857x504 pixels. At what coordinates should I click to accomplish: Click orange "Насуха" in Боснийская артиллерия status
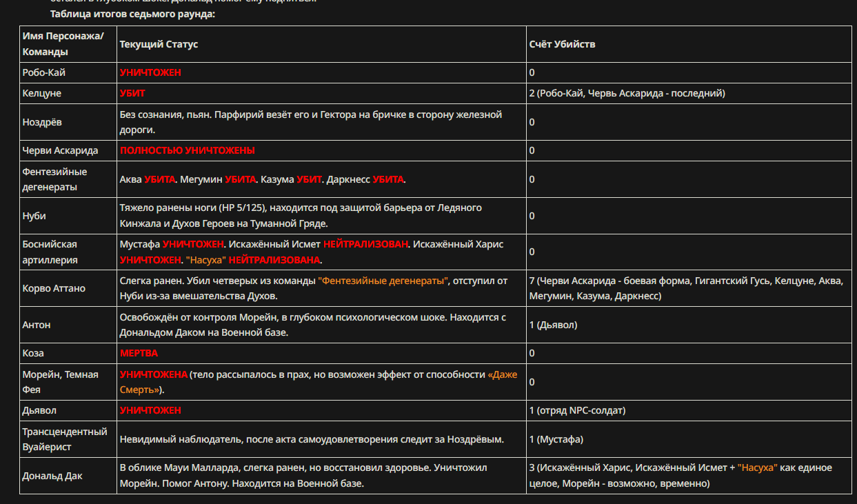click(x=205, y=260)
